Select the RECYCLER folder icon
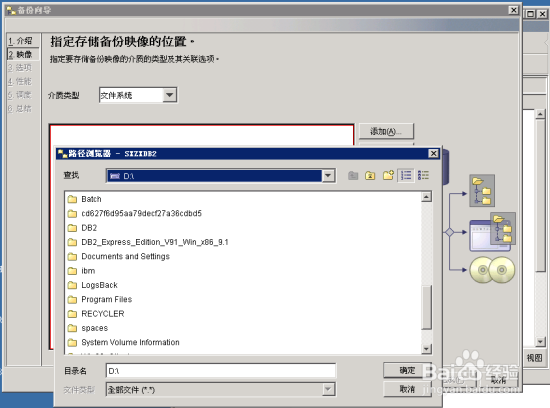Screen dimensions: 550x408 72,314
